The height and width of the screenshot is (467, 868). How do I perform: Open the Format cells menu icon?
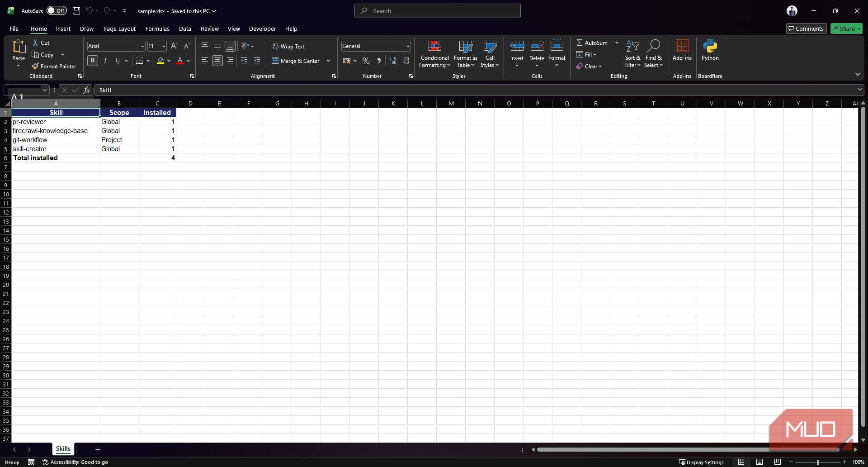(x=557, y=46)
